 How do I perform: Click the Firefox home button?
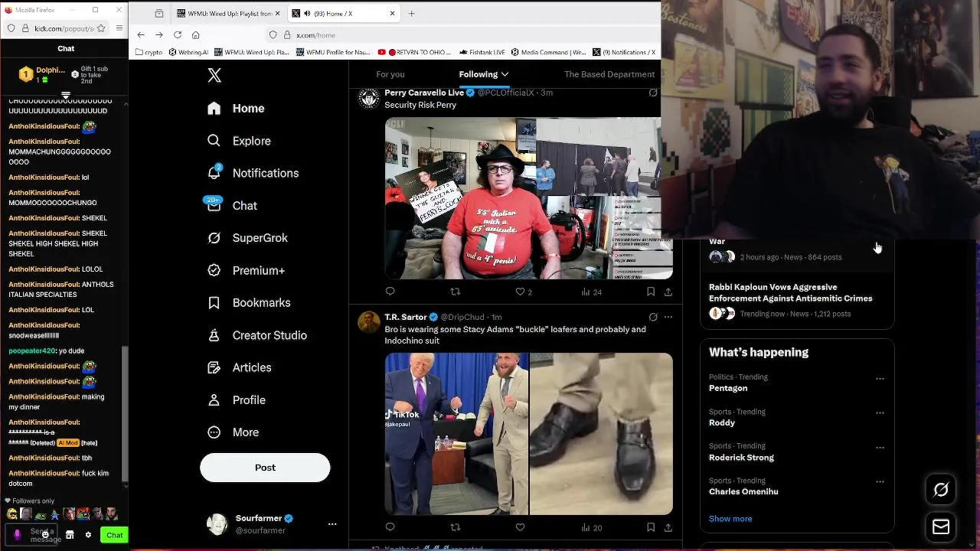(x=196, y=35)
